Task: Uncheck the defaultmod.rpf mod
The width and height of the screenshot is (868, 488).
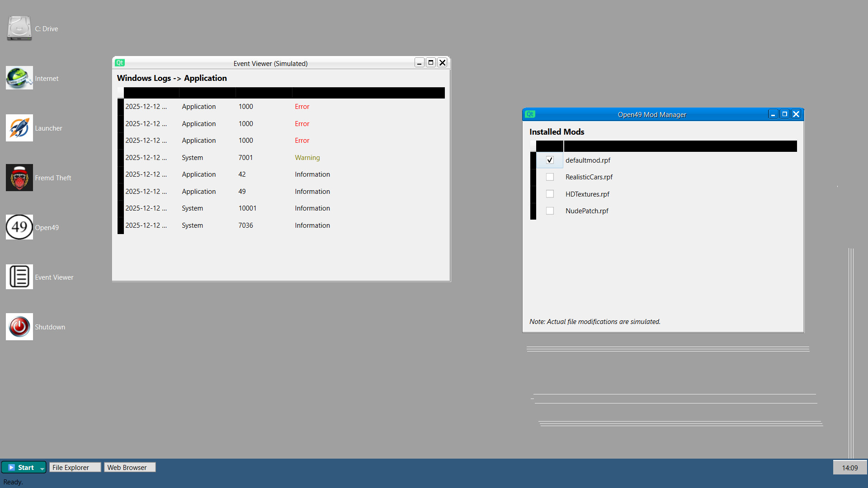Action: tap(550, 160)
